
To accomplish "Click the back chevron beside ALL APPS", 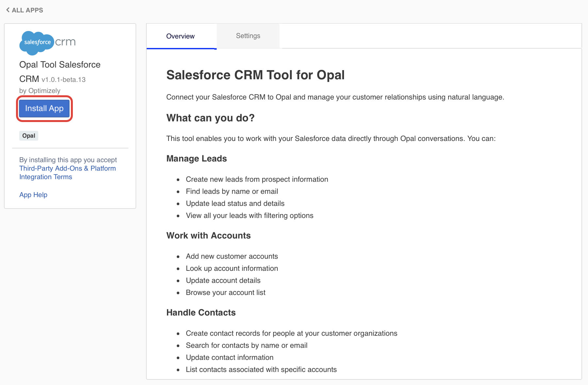I will pyautogui.click(x=8, y=10).
